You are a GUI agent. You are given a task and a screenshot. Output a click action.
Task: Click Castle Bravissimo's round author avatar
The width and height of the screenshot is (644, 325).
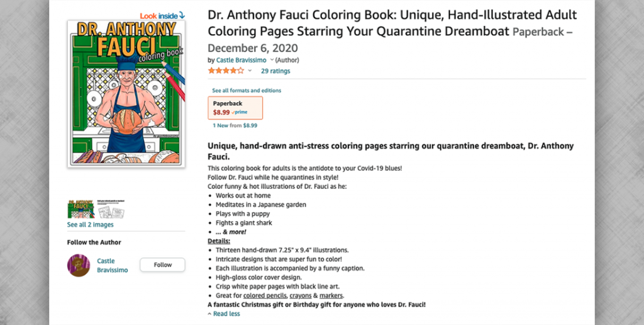pyautogui.click(x=79, y=265)
